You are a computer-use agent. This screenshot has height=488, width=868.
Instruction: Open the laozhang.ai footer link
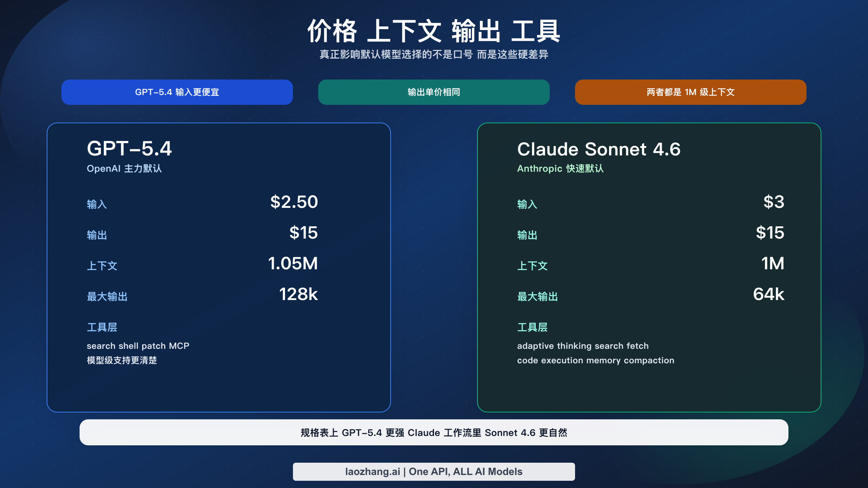434,471
